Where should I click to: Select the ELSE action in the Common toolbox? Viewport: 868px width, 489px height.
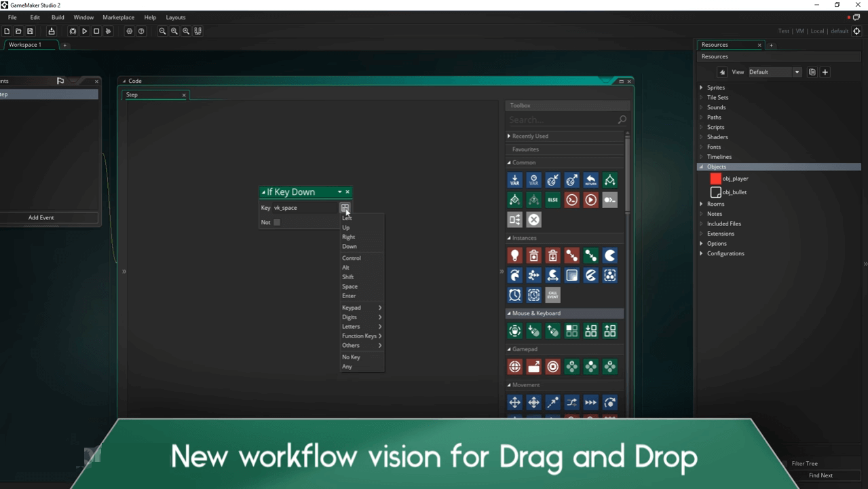click(x=552, y=199)
